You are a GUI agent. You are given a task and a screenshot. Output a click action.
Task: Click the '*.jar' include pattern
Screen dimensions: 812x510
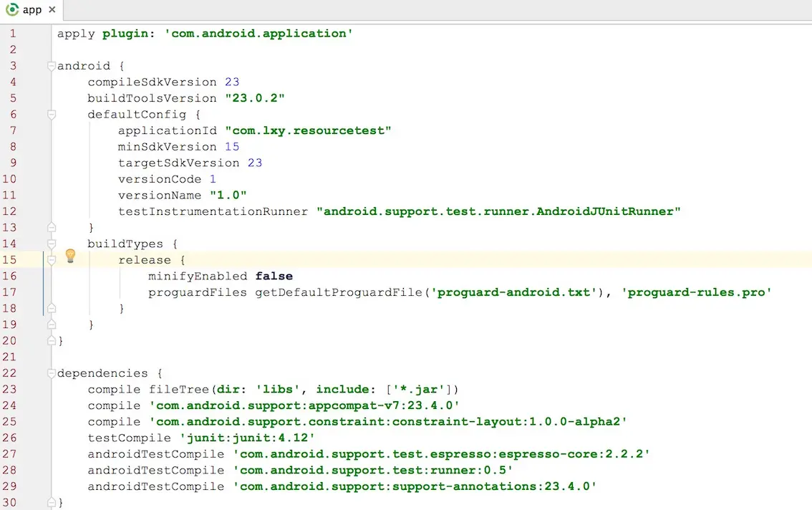pyautogui.click(x=419, y=389)
